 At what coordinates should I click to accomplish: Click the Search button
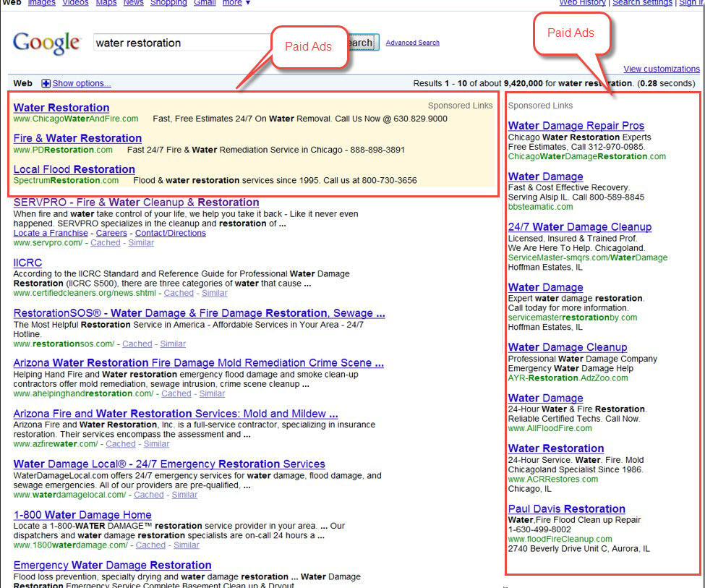[x=363, y=43]
